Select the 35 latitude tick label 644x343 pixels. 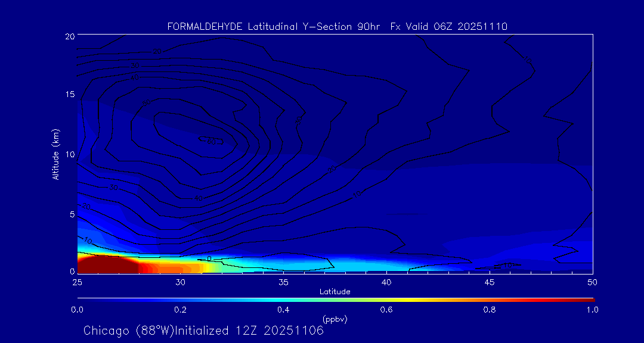(x=283, y=282)
